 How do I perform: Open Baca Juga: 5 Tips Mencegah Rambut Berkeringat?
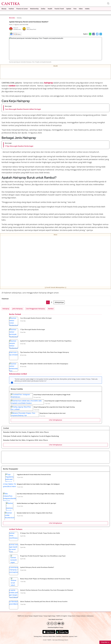19,146
